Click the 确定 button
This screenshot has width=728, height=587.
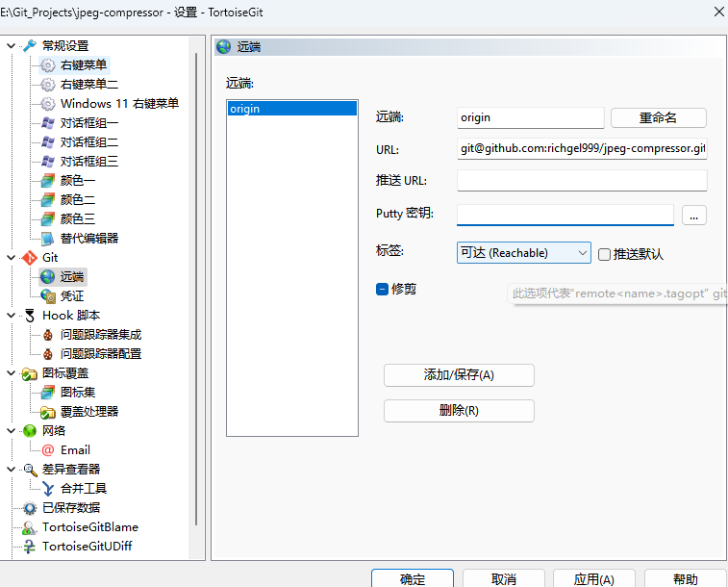(x=413, y=578)
